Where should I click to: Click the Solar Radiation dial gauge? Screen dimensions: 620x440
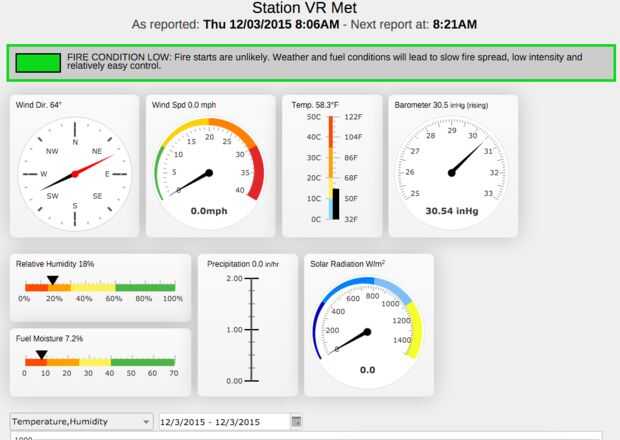367,332
